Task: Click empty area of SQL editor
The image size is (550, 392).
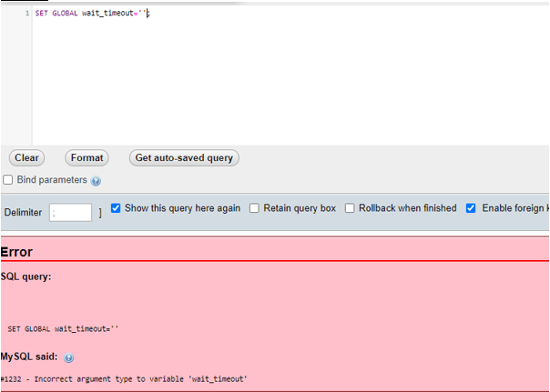Action: 273,82
